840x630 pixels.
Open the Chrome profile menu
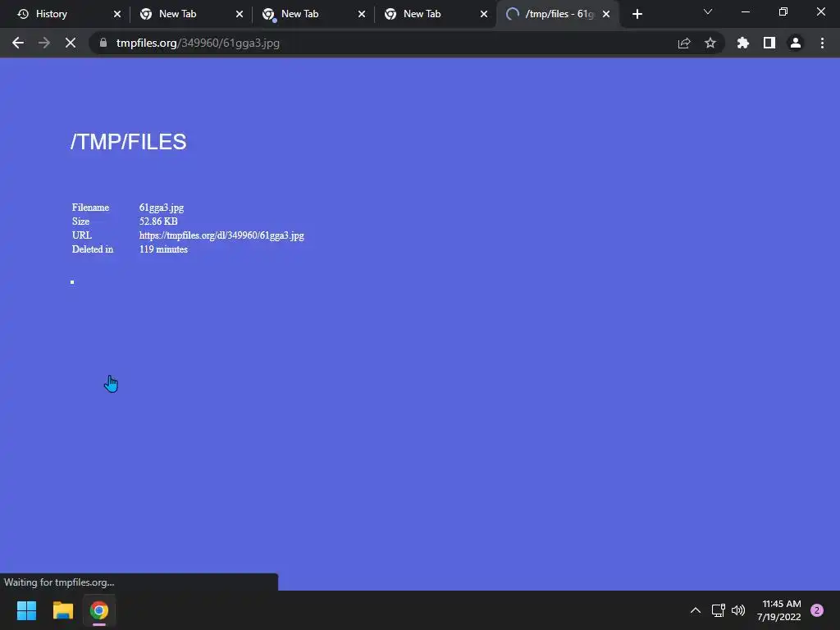(x=796, y=43)
